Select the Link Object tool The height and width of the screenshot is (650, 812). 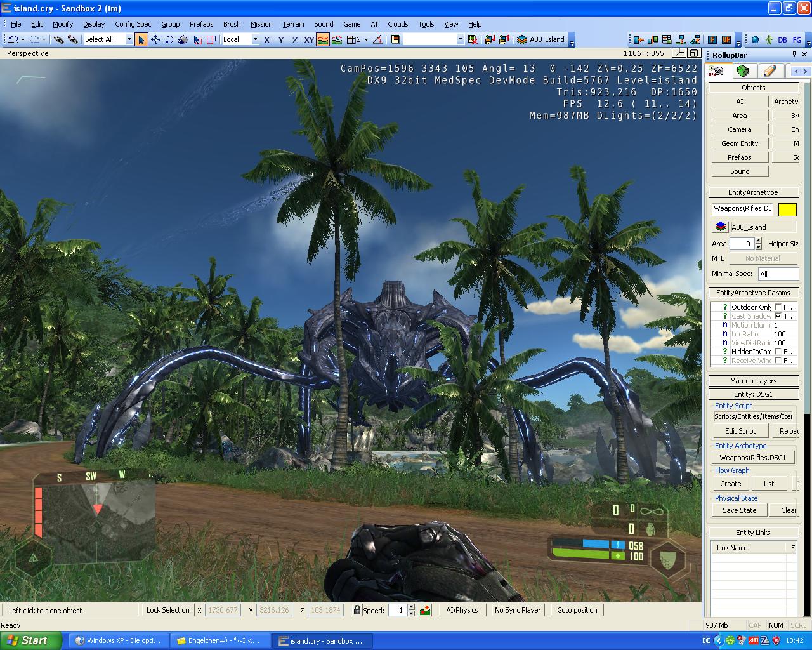[x=58, y=39]
